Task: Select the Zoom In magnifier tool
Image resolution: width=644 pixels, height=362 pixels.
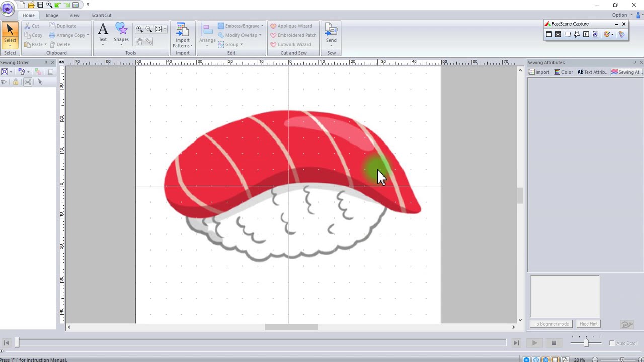Action: [x=139, y=29]
